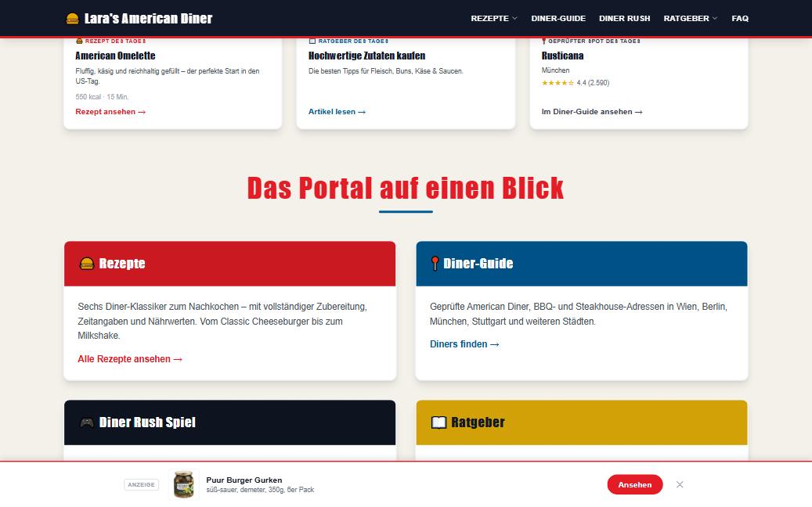
Task: Dismiss the ad banner with X
Action: 680,485
